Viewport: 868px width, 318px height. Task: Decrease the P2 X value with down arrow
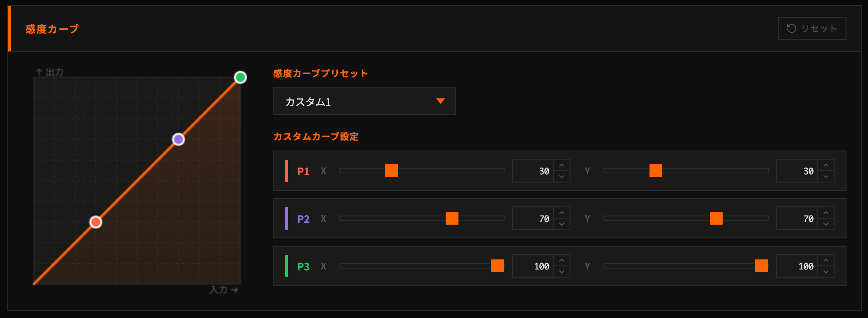point(562,224)
